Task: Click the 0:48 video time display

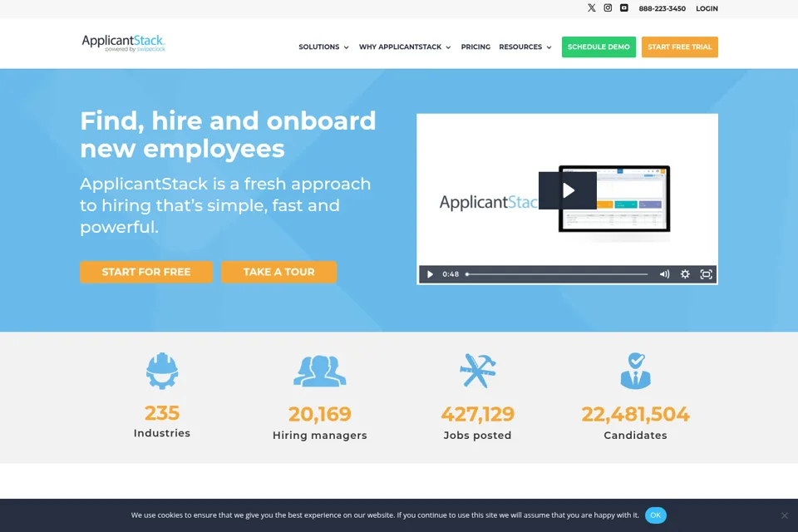Action: click(x=451, y=274)
